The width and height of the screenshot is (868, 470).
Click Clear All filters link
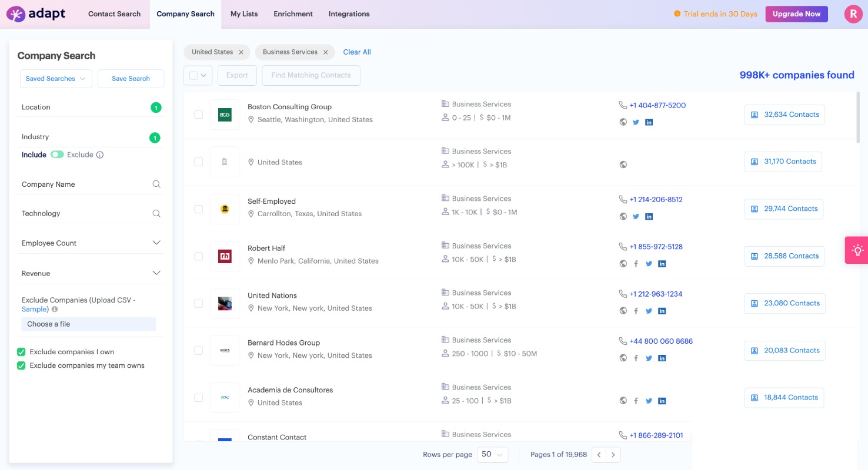coord(357,52)
